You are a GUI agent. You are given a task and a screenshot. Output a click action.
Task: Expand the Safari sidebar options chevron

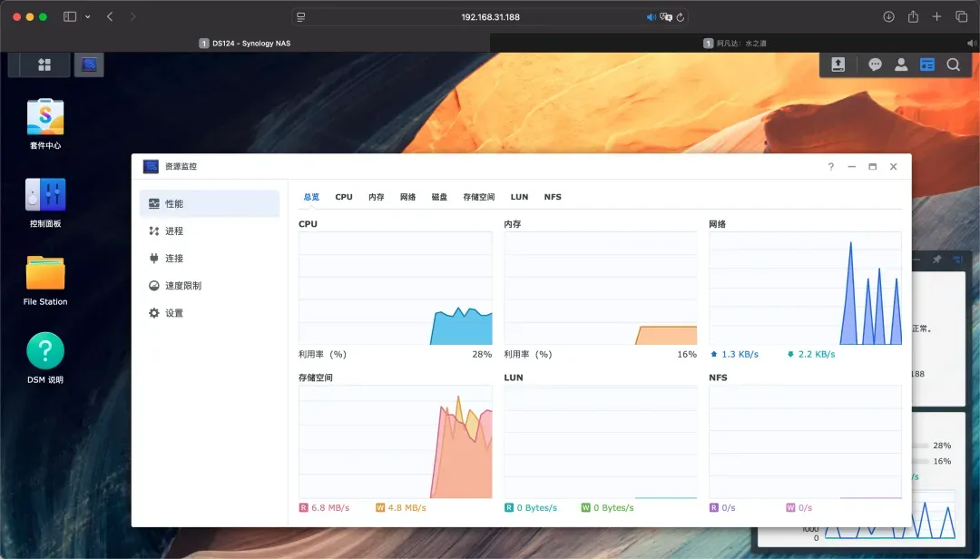coord(87,17)
